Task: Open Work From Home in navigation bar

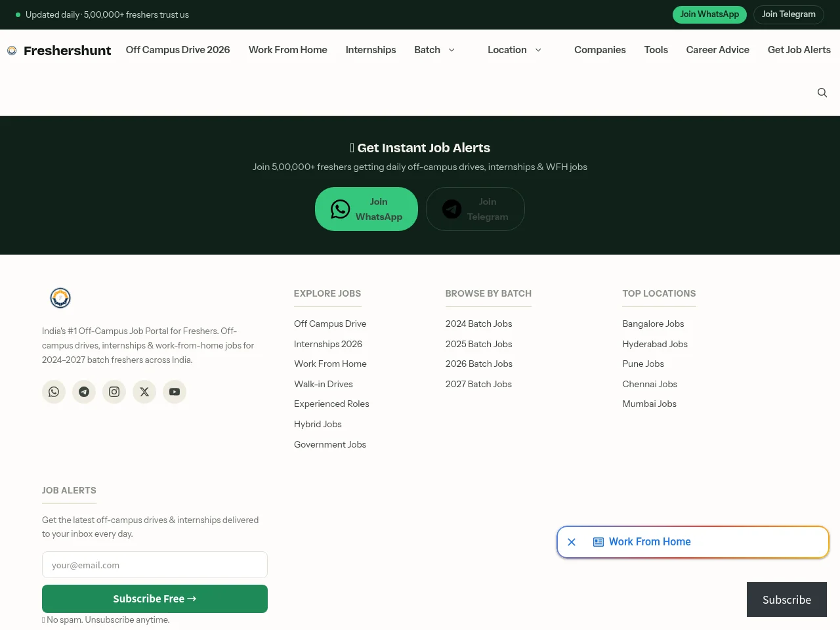Action: point(288,50)
